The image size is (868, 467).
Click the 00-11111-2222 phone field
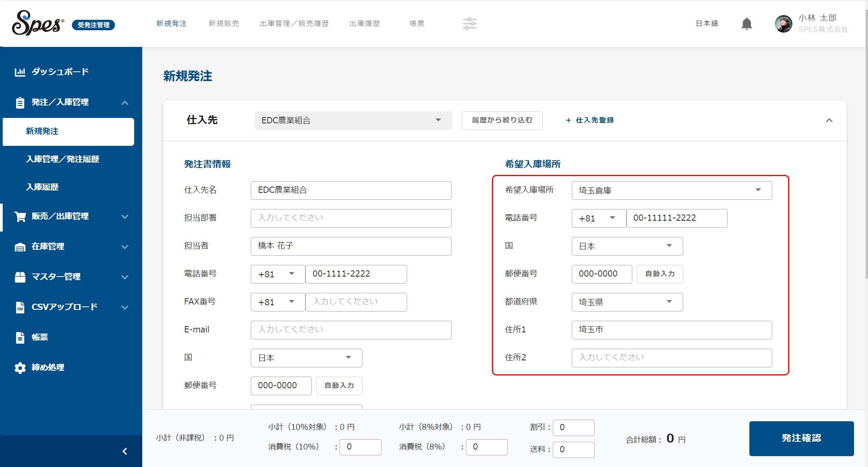tap(677, 218)
